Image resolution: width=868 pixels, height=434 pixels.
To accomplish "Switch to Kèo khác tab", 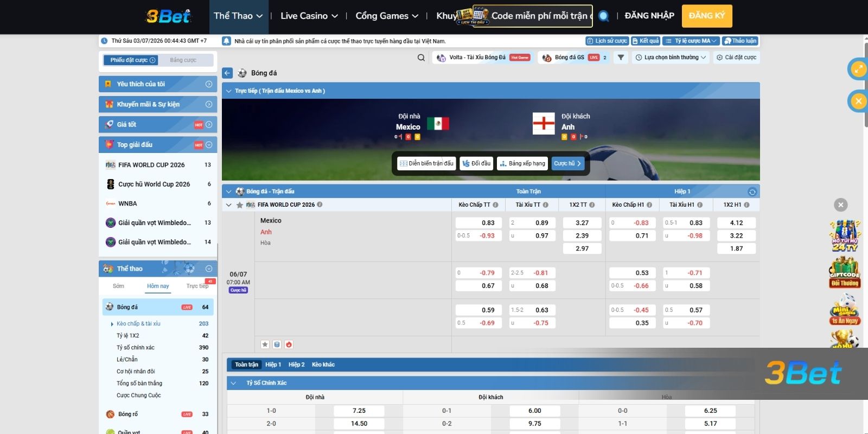I will tap(323, 365).
